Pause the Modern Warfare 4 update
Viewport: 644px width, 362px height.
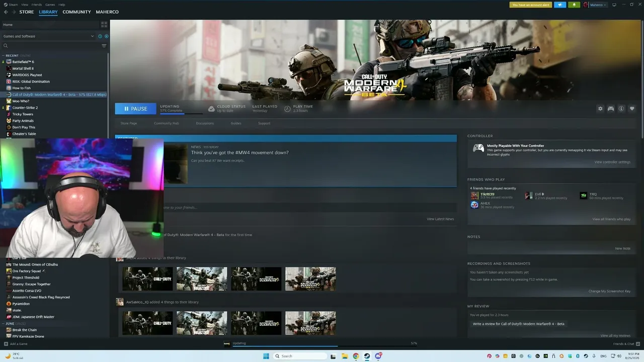[135, 109]
